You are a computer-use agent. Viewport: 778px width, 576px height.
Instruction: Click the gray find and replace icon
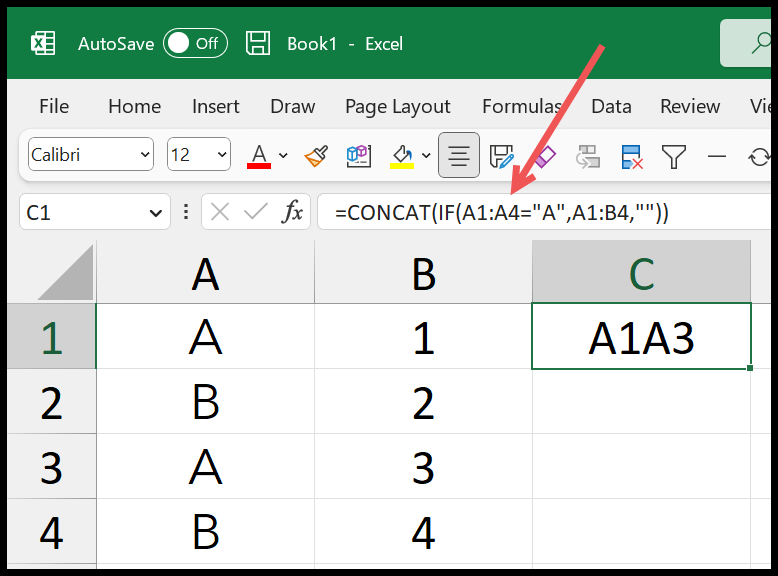pyautogui.click(x=588, y=156)
